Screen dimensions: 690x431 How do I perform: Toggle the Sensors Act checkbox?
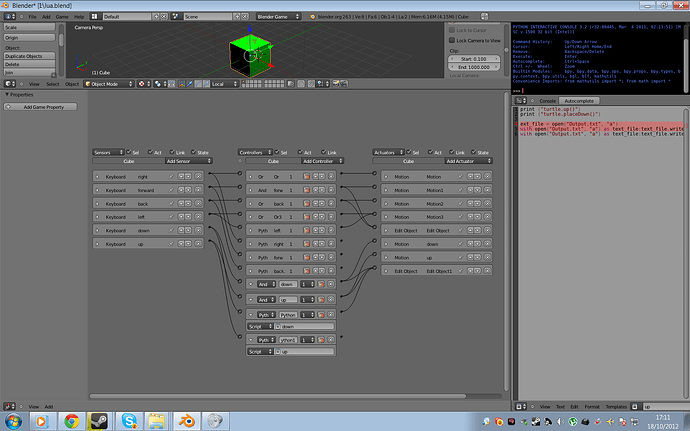click(150, 152)
